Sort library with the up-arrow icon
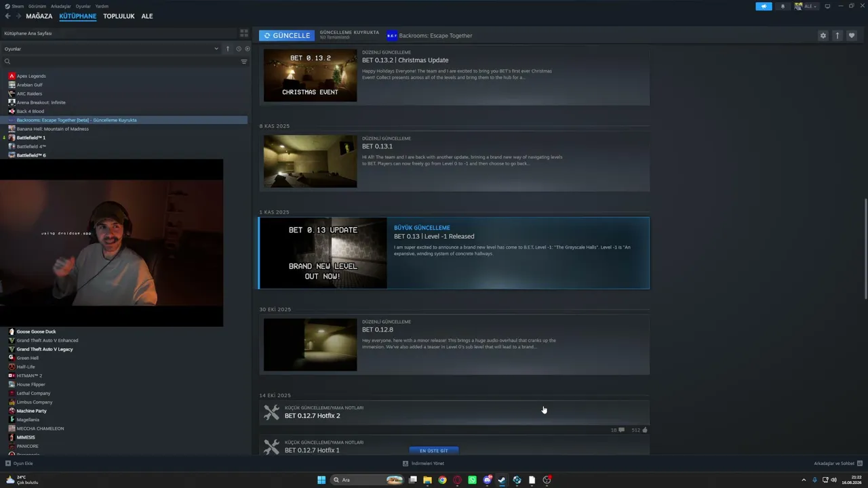Viewport: 868px width, 488px height. pyautogui.click(x=228, y=49)
